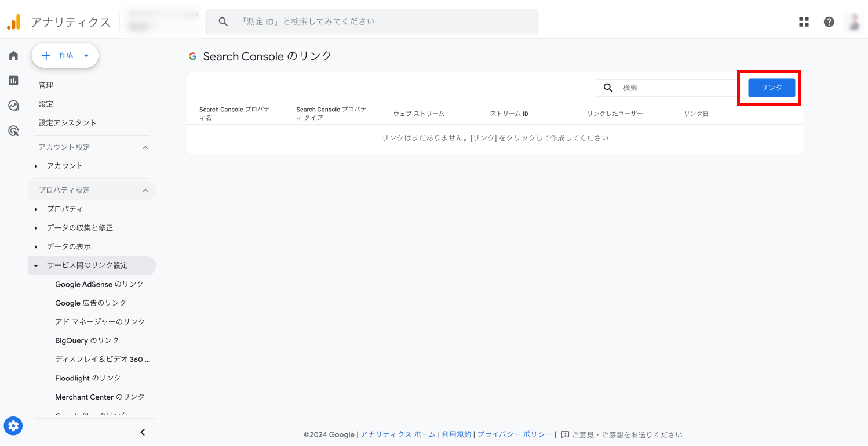Image resolution: width=868 pixels, height=446 pixels.
Task: Open the Google apps grid icon
Action: (804, 22)
